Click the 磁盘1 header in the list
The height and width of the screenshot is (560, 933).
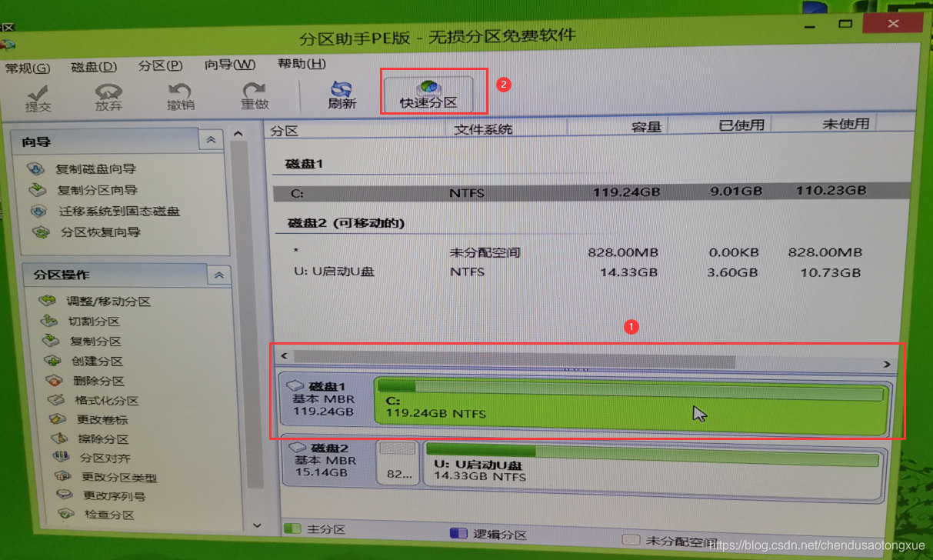(x=305, y=163)
